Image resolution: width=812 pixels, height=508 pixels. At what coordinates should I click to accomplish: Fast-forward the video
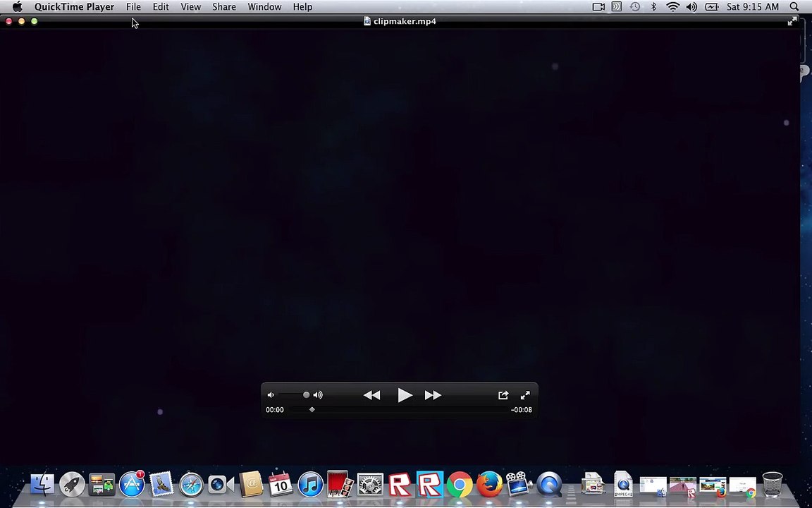[433, 396]
